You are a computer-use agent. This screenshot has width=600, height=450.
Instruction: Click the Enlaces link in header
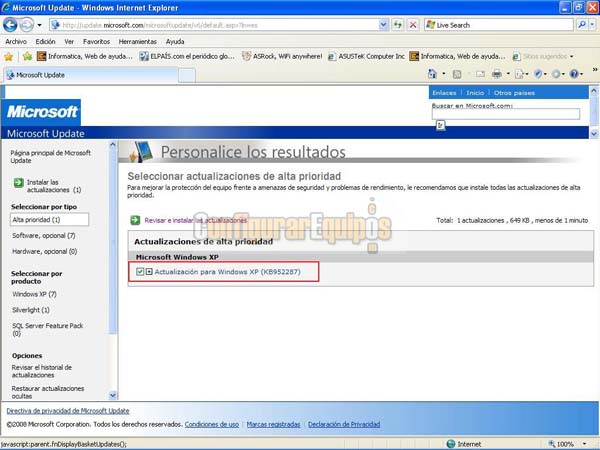[x=444, y=93]
